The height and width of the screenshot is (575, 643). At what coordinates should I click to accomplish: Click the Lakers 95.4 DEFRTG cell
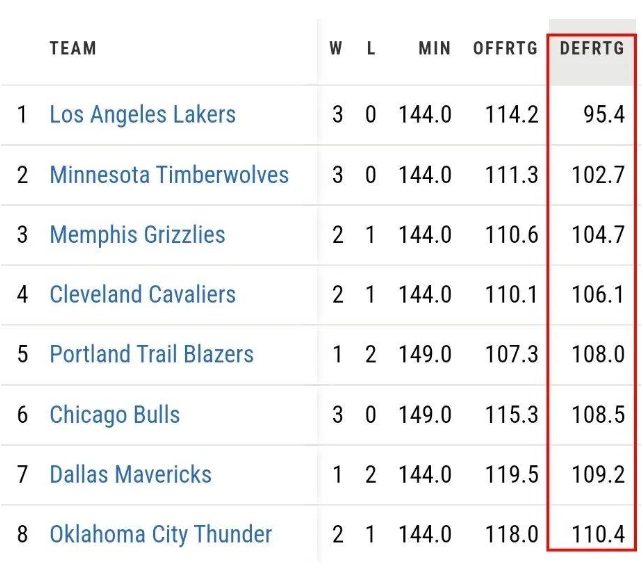(604, 114)
